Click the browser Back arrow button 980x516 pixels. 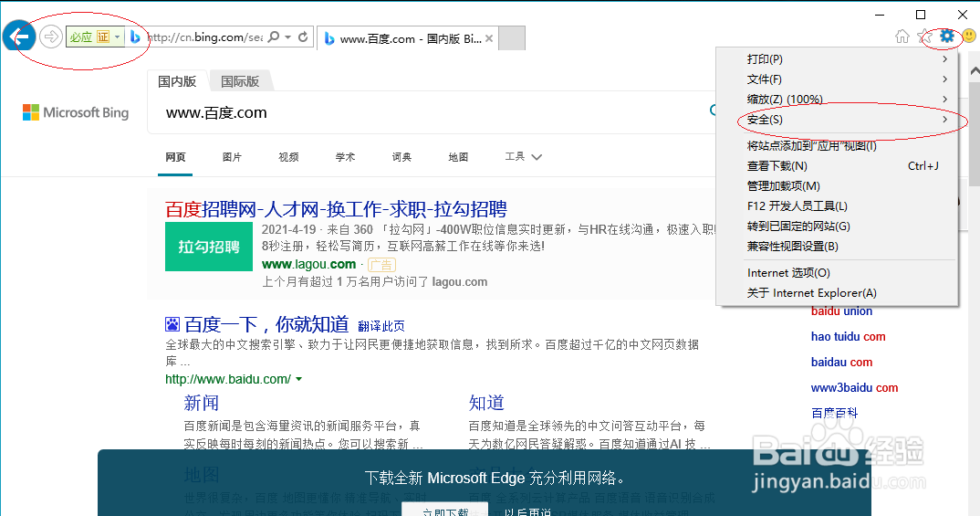click(x=19, y=37)
